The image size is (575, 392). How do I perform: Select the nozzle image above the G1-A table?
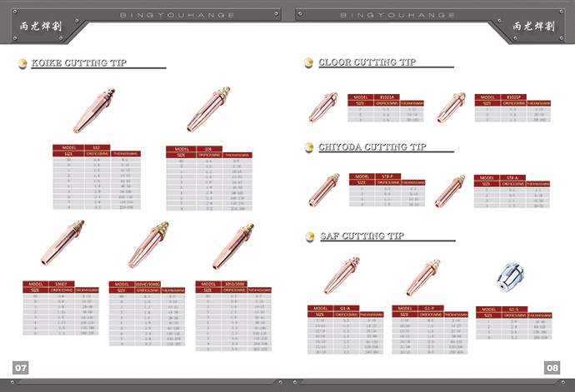click(342, 275)
